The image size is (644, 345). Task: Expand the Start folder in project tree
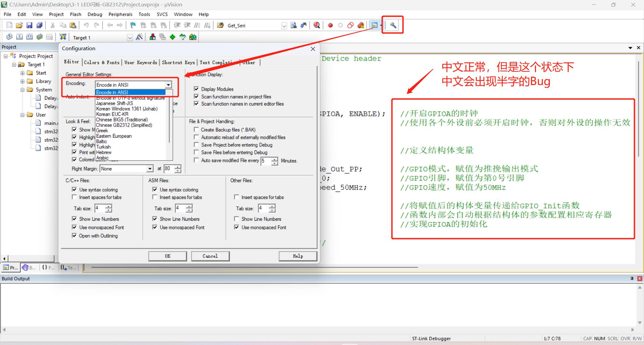coord(22,73)
